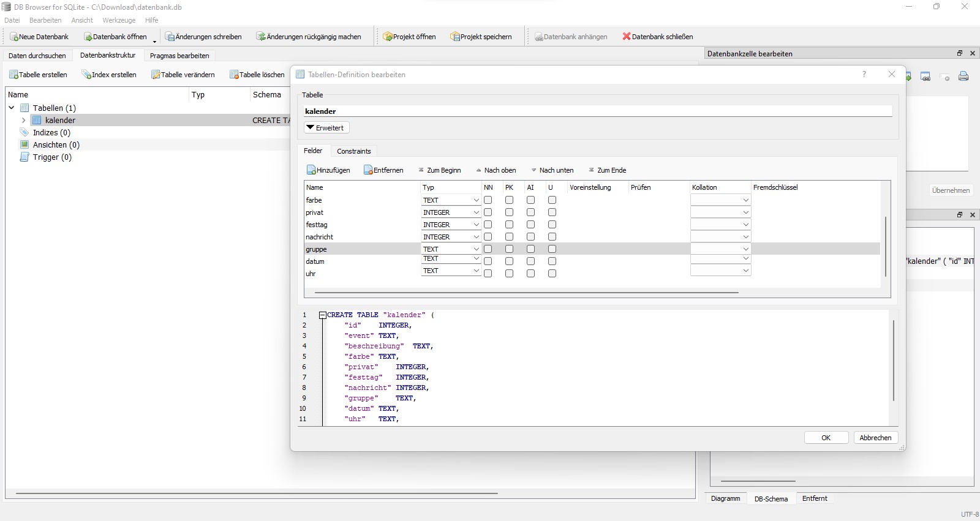Image resolution: width=980 pixels, height=521 pixels.
Task: Click the Neue Datenbank toolbar icon
Action: pyautogui.click(x=14, y=37)
